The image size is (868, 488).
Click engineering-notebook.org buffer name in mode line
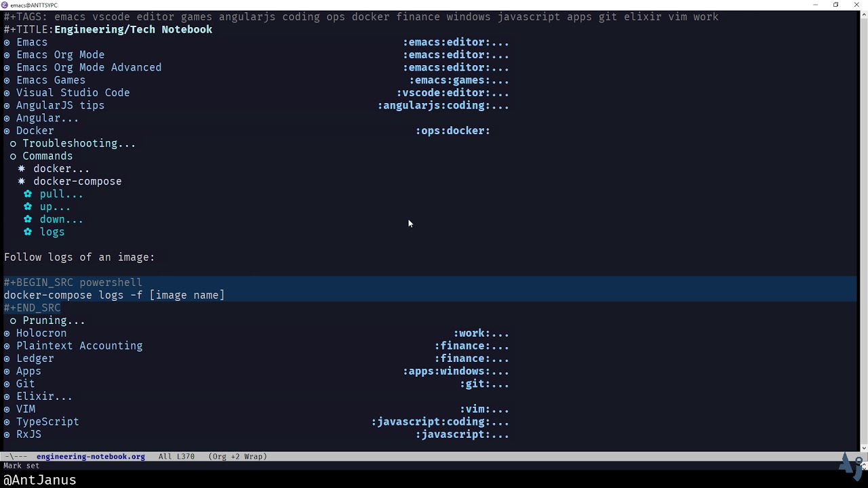[x=90, y=457]
